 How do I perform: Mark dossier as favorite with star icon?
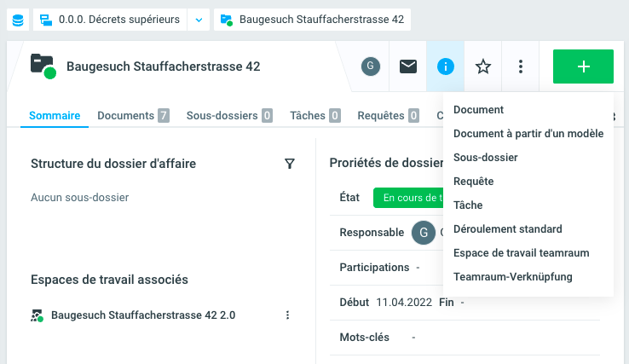pyautogui.click(x=483, y=66)
